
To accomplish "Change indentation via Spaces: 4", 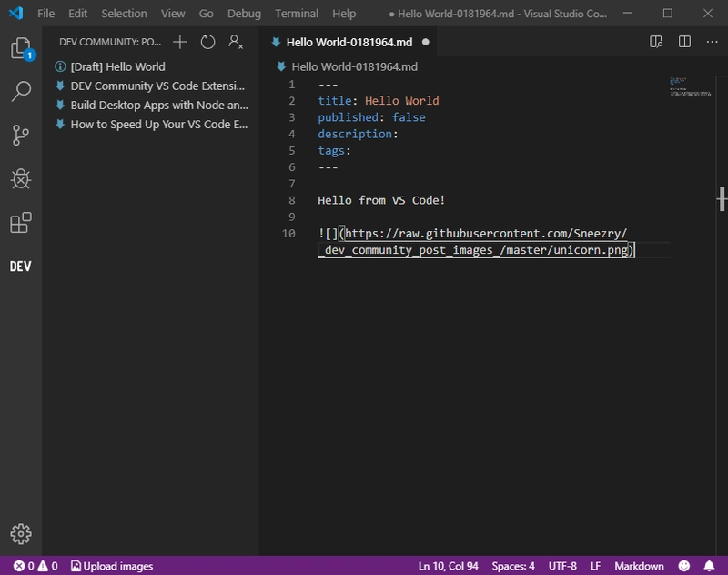I will click(x=513, y=566).
